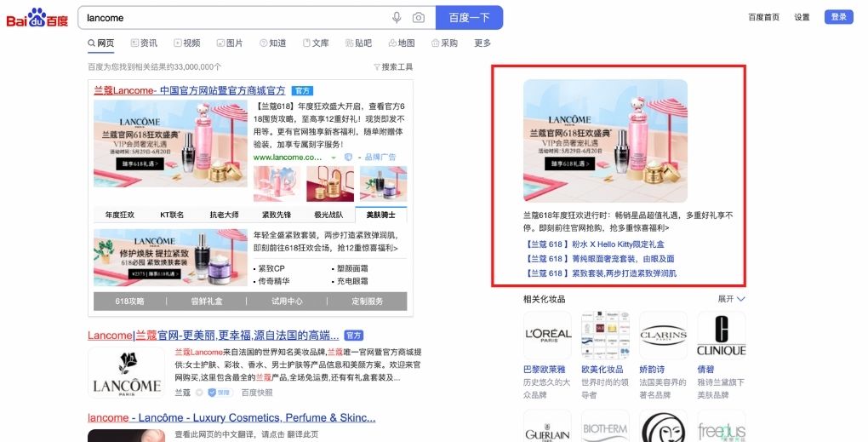Open first small product thumbnail with pink gift box
The height and width of the screenshot is (442, 868).
pos(277,183)
